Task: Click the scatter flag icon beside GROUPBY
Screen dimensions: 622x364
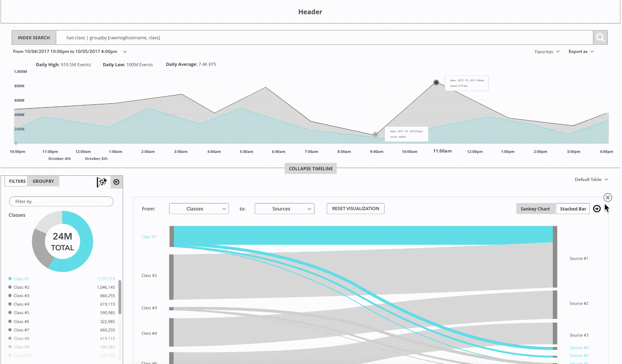Action: pos(102,182)
